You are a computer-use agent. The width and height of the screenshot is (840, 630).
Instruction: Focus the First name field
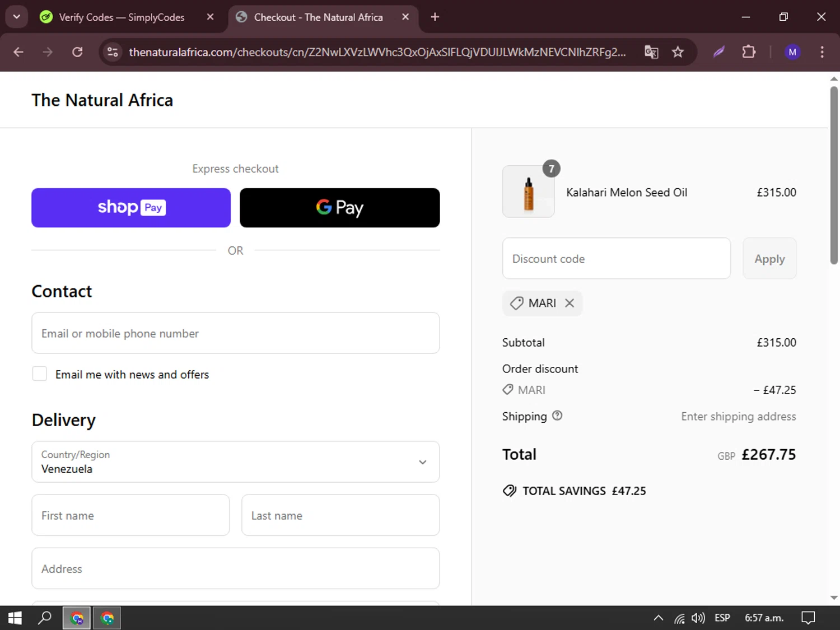pos(130,515)
